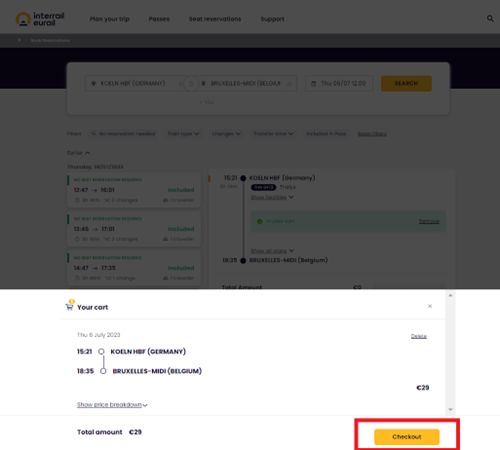Open Seat reservations menu
This screenshot has height=450, width=500.
pos(215,19)
